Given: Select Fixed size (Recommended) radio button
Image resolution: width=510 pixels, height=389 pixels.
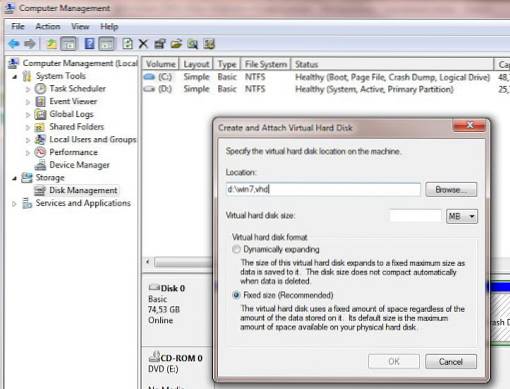Looking at the screenshot, I should [236, 295].
